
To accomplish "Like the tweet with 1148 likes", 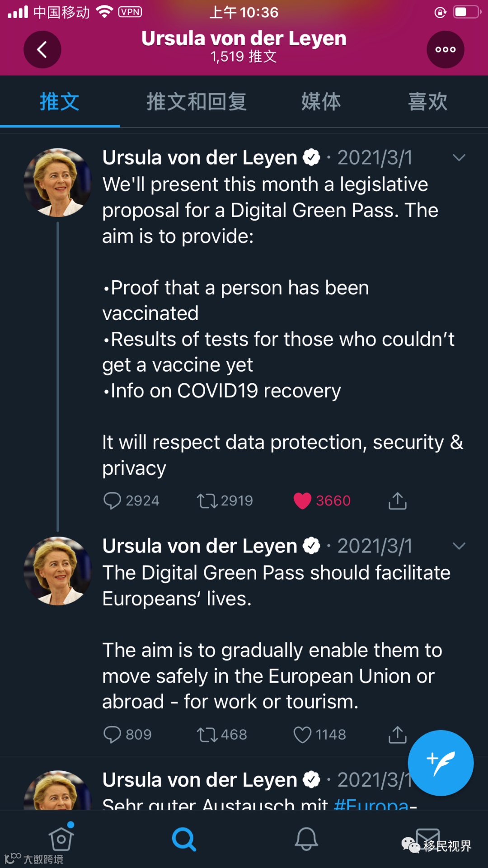I will pos(302,735).
